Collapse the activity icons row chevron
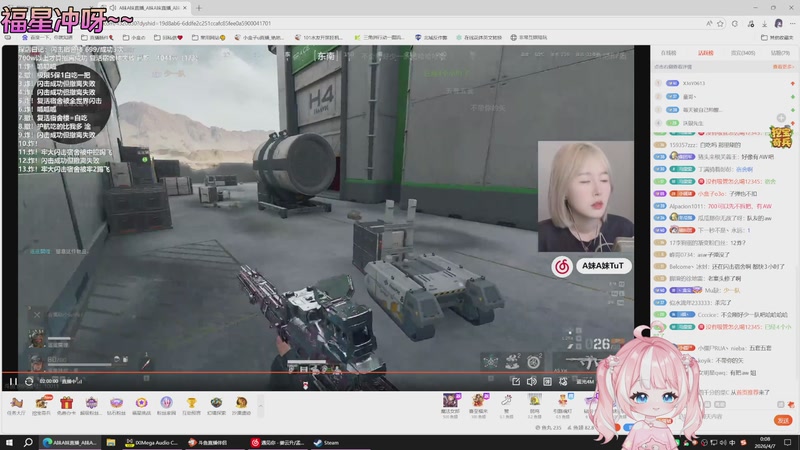Image resolution: width=800 pixels, height=450 pixels. tap(261, 406)
